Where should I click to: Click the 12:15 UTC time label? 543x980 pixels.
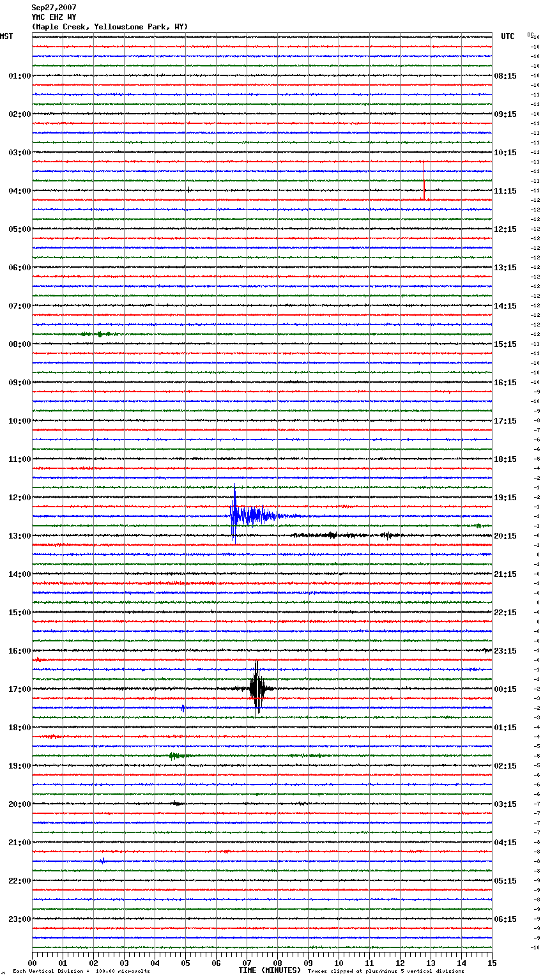click(505, 229)
